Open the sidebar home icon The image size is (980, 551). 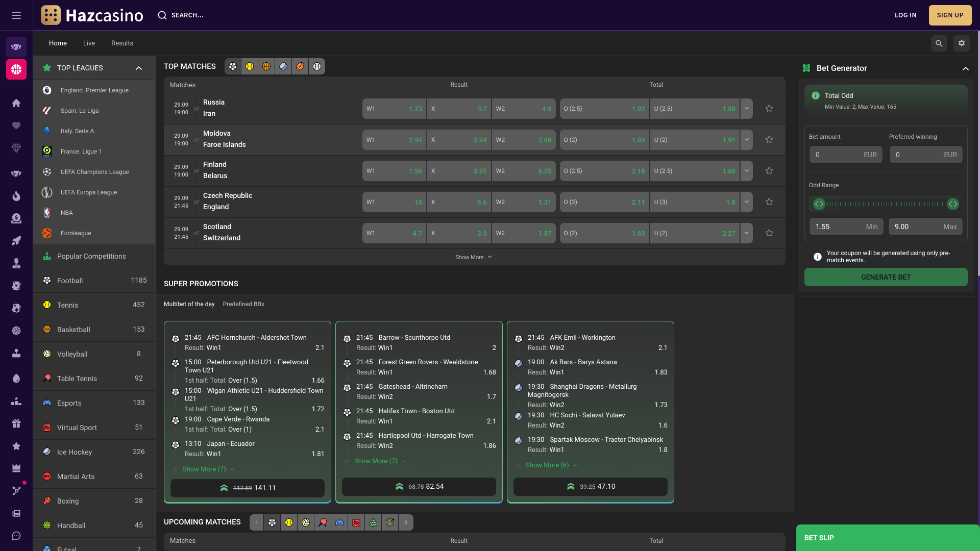(x=16, y=103)
